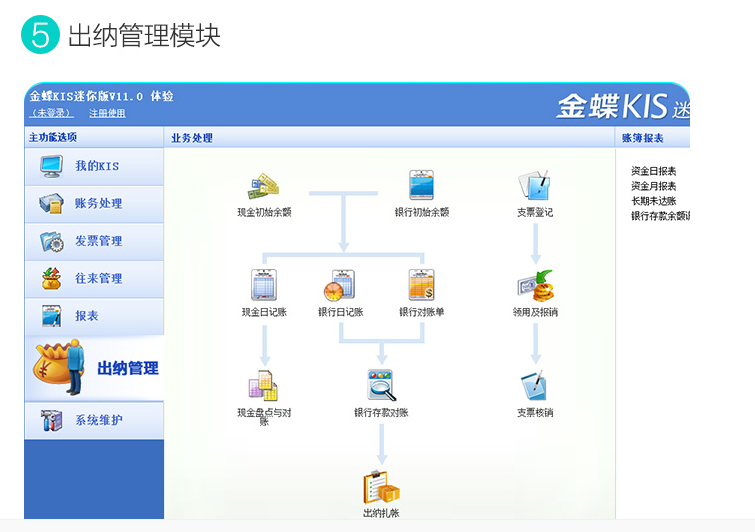This screenshot has height=532, width=755.
Task: Go to 往来管理 module
Action: pyautogui.click(x=94, y=279)
